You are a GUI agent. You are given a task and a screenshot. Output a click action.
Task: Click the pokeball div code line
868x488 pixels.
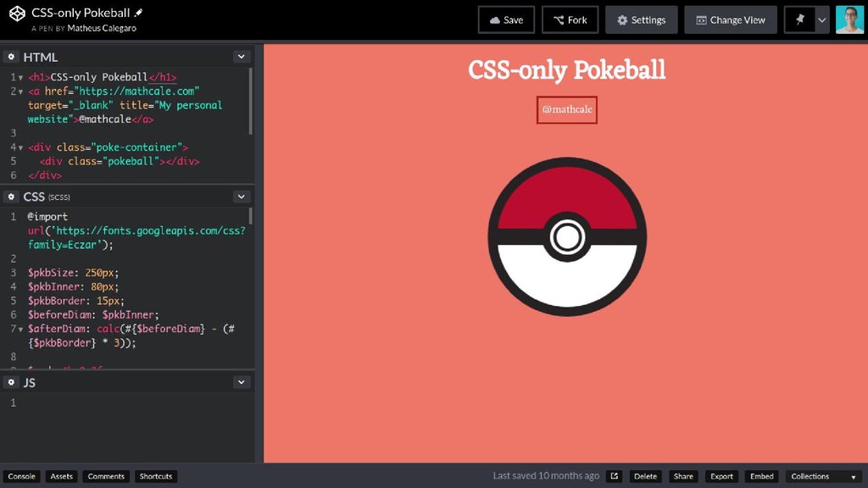point(120,162)
